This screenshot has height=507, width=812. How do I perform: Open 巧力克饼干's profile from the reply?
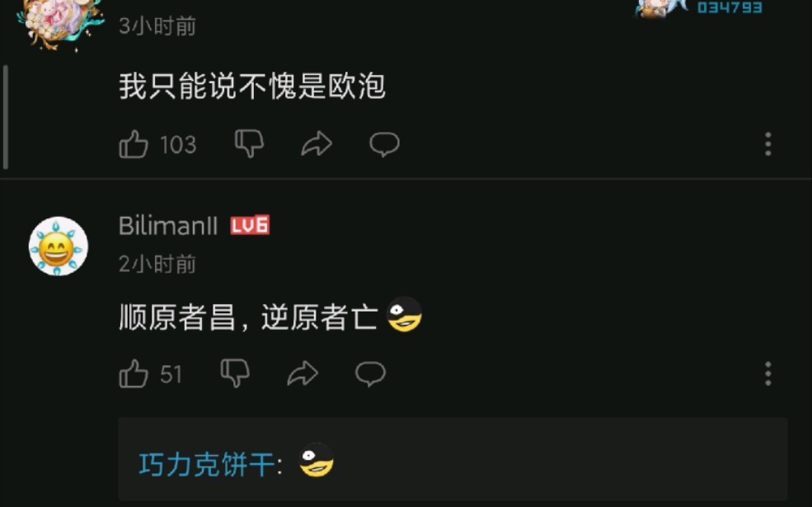[207, 464]
